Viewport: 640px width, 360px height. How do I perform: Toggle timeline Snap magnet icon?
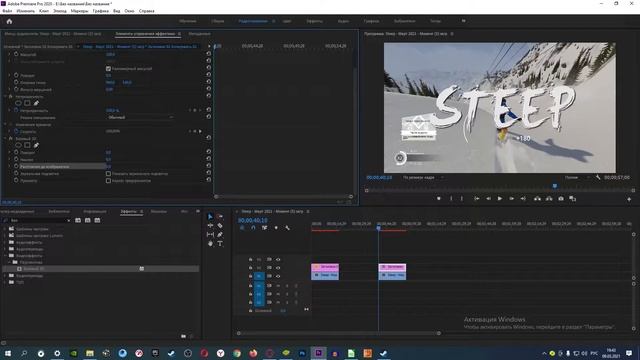click(x=253, y=228)
